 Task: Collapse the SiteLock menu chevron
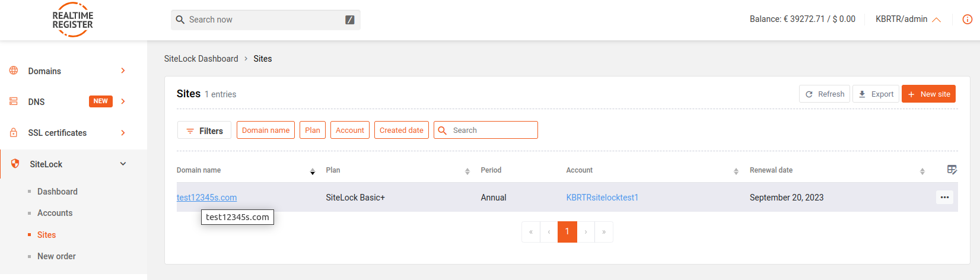(123, 164)
